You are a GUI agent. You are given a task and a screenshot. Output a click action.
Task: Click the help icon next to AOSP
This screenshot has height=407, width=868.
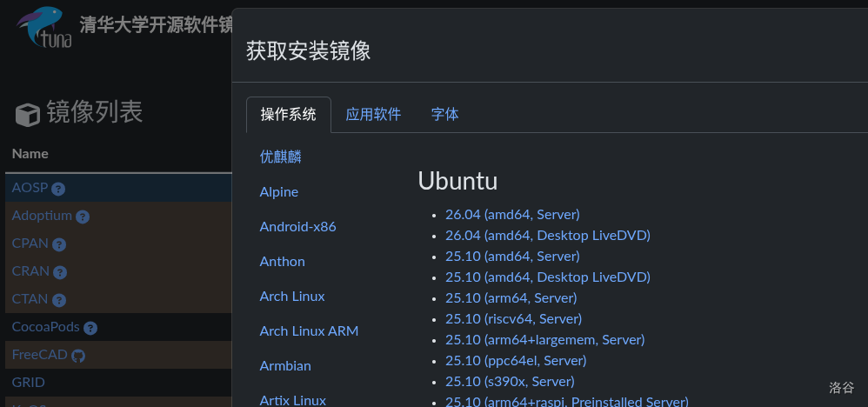click(x=58, y=189)
